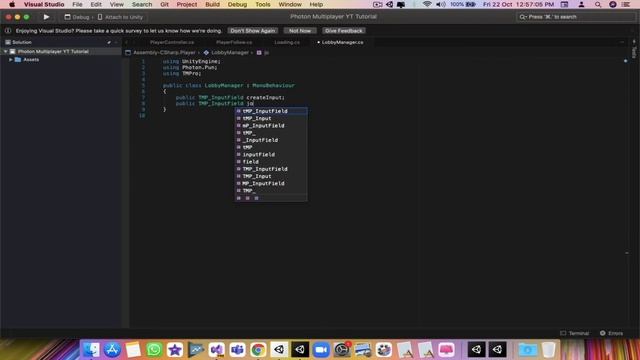
Task: Switch to the Loading.cs tab
Action: click(287, 42)
